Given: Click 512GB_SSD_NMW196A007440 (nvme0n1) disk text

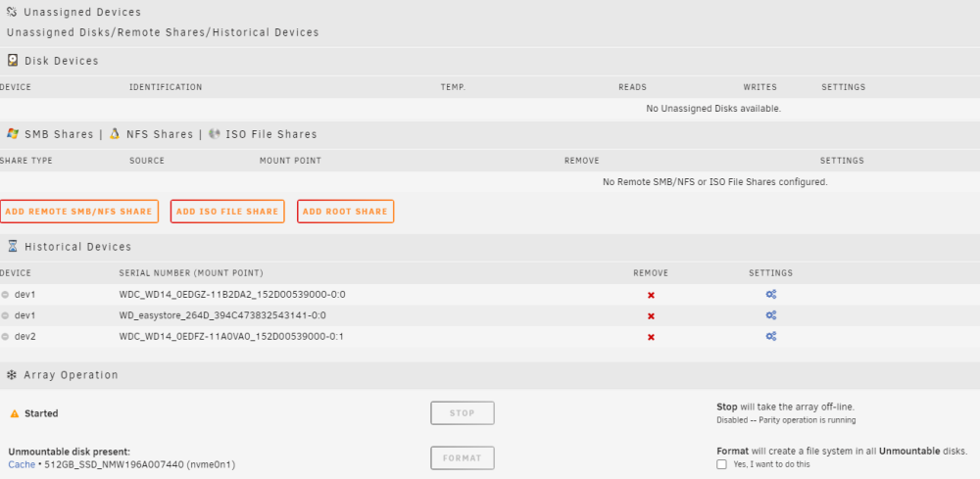Looking at the screenshot, I should [140, 464].
